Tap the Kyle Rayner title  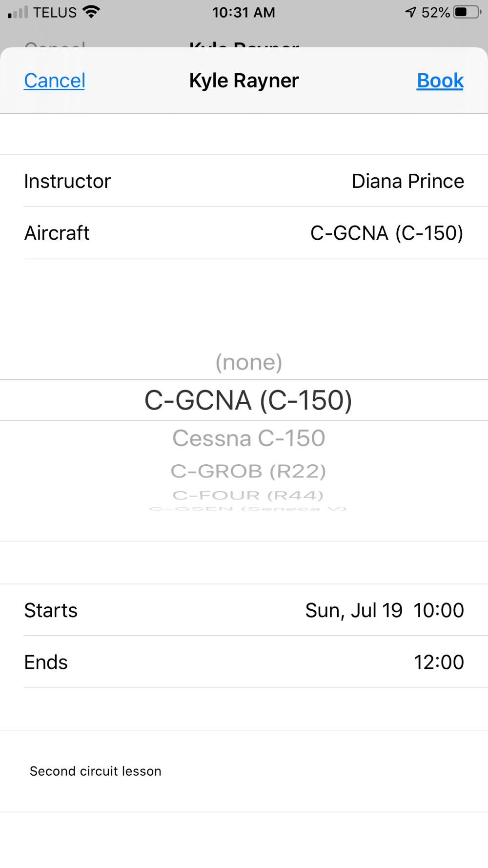click(244, 81)
